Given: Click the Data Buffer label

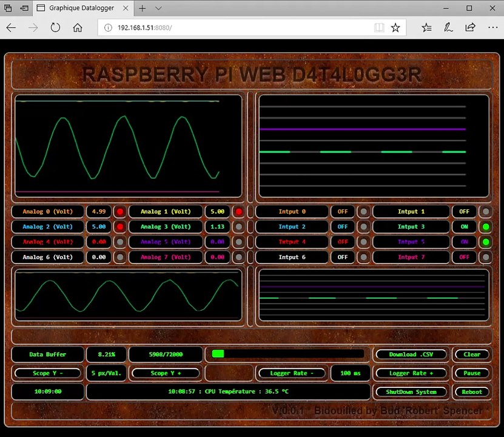Looking at the screenshot, I should 47,354.
